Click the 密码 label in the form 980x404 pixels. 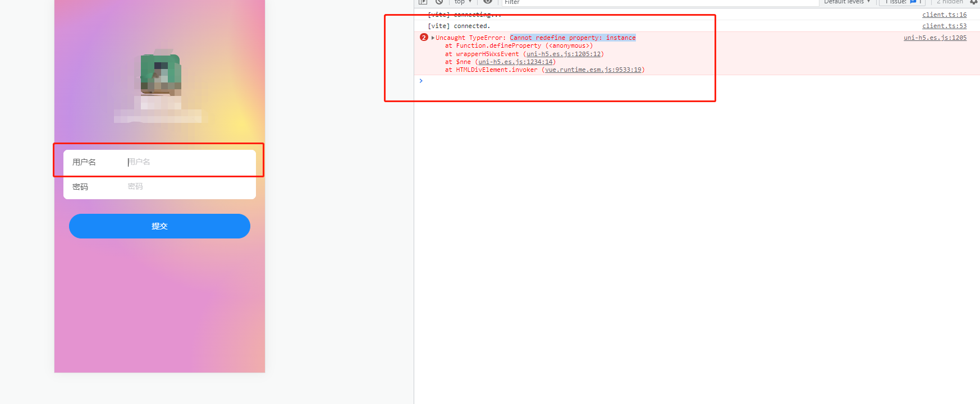pyautogui.click(x=80, y=187)
